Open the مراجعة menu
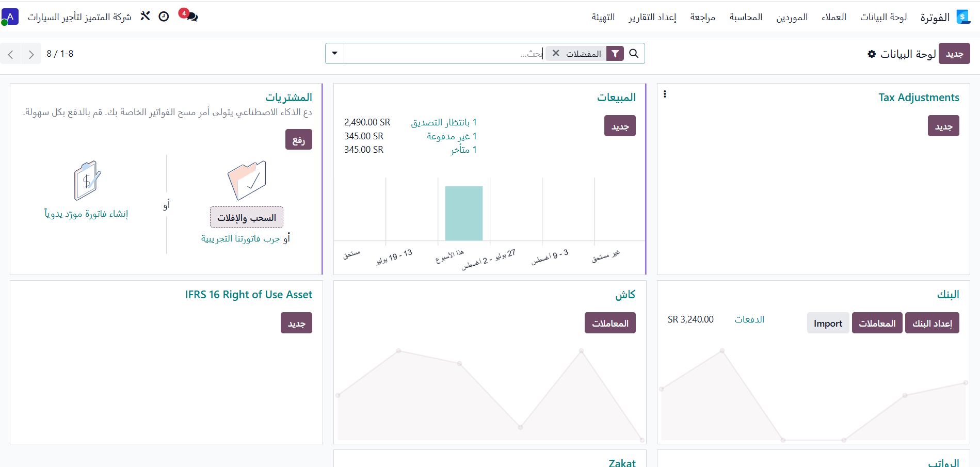This screenshot has height=467, width=980. pos(703,17)
